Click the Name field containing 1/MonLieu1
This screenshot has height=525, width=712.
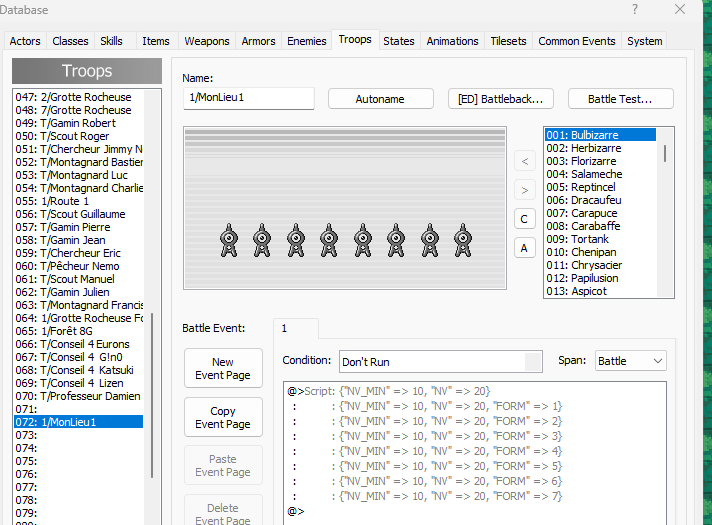[x=248, y=98]
